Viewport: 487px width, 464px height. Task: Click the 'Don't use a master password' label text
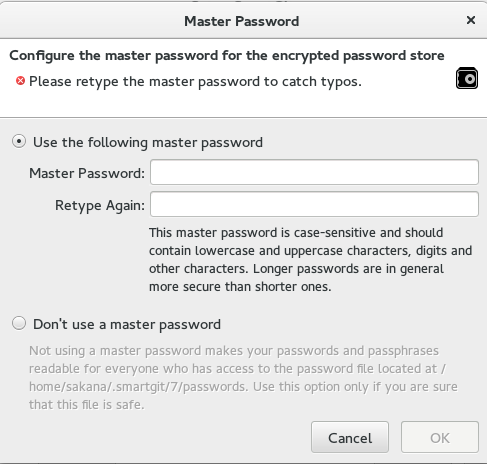[127, 324]
